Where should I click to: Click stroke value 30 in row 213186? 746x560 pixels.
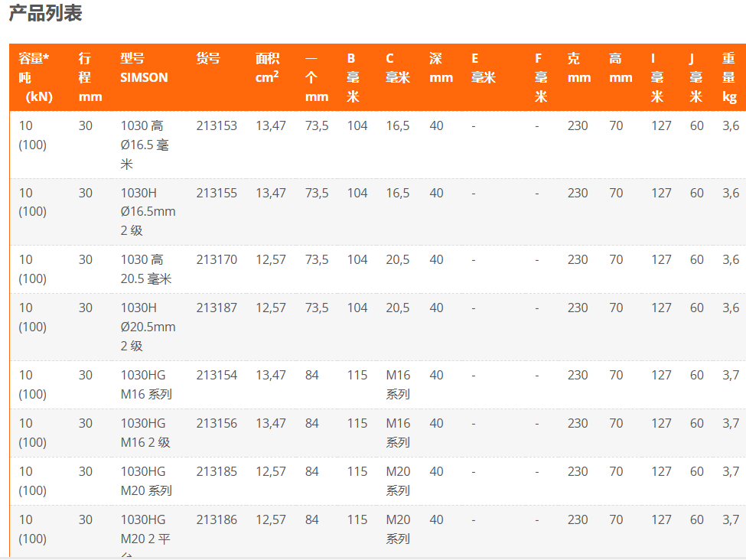(x=86, y=519)
